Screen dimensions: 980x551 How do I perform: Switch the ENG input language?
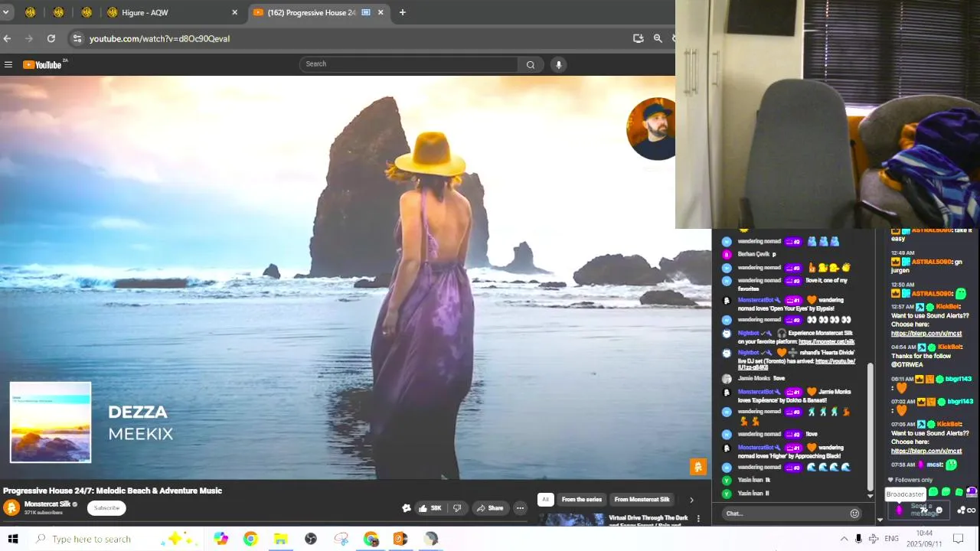click(x=892, y=539)
